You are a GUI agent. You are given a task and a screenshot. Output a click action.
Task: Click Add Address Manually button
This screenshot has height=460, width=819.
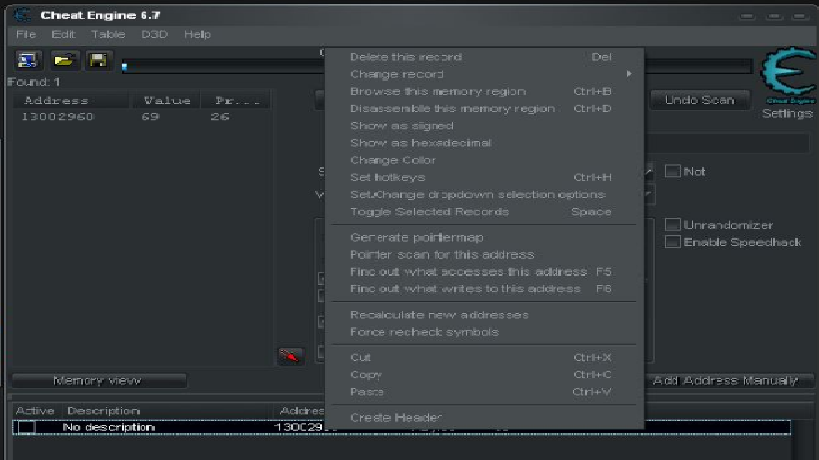point(725,381)
